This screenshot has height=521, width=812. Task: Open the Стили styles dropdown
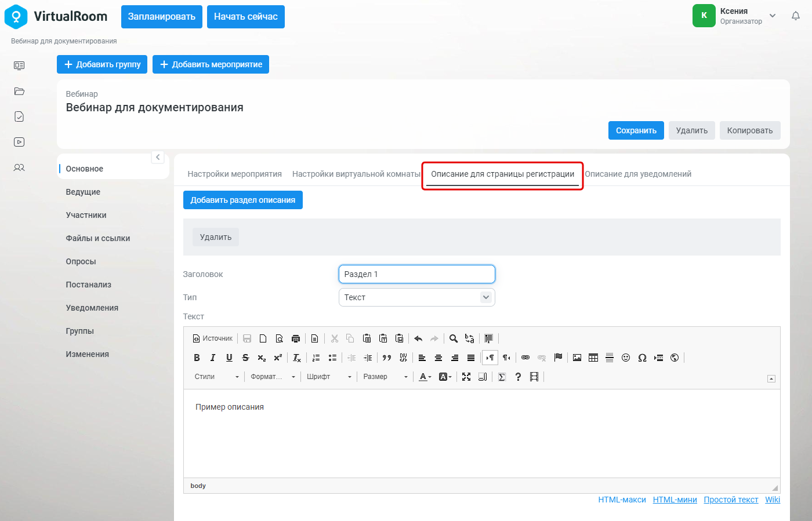(217, 377)
